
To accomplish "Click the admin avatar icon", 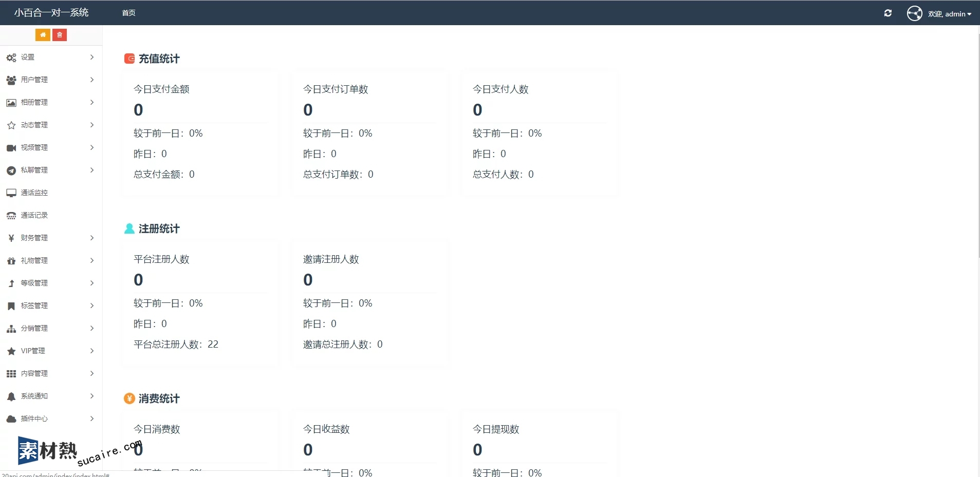I will pos(915,13).
